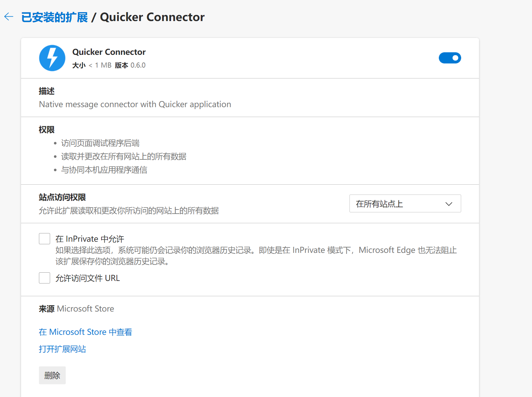Disable the Quicker Connector extension toggle
Screen dimensions: 532x397
click(x=450, y=58)
